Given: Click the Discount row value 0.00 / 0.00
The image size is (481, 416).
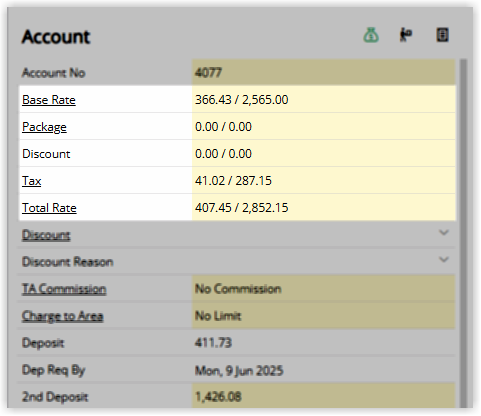Looking at the screenshot, I should coord(223,154).
